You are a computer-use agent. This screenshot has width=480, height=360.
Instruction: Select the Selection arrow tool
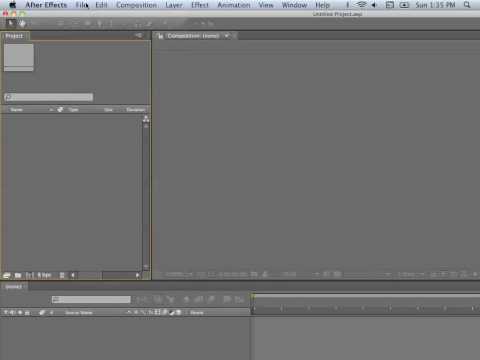[10, 23]
